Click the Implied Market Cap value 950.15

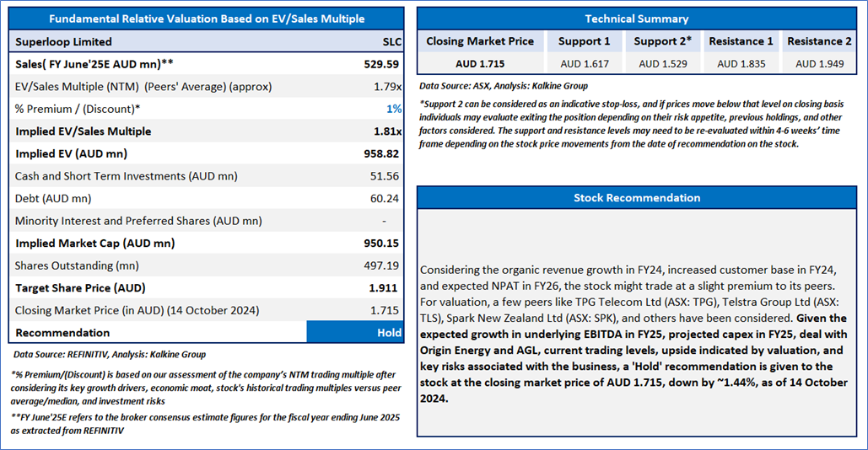coord(381,244)
